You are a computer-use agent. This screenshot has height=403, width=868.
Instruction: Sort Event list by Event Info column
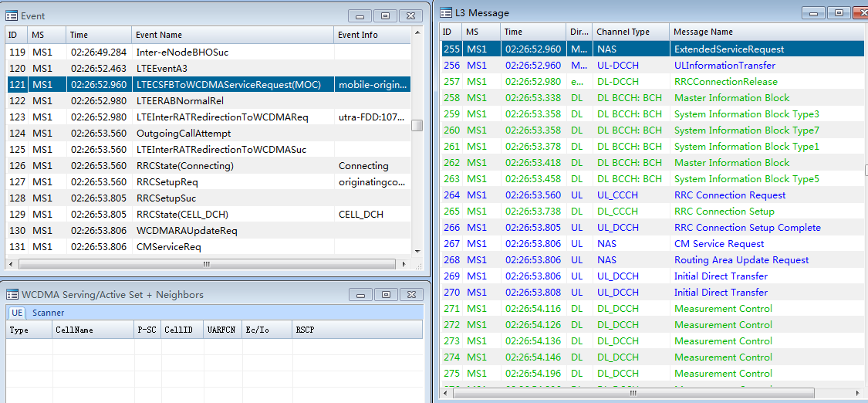coord(372,34)
